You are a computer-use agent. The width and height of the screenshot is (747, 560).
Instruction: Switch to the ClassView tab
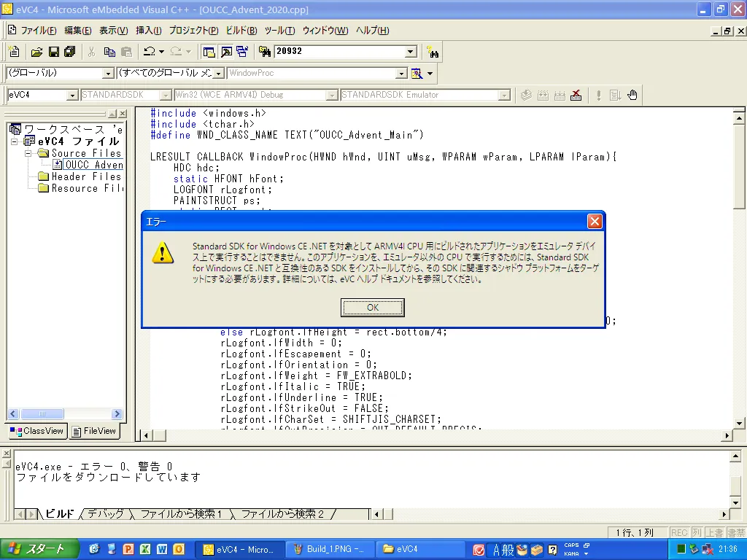pyautogui.click(x=37, y=431)
